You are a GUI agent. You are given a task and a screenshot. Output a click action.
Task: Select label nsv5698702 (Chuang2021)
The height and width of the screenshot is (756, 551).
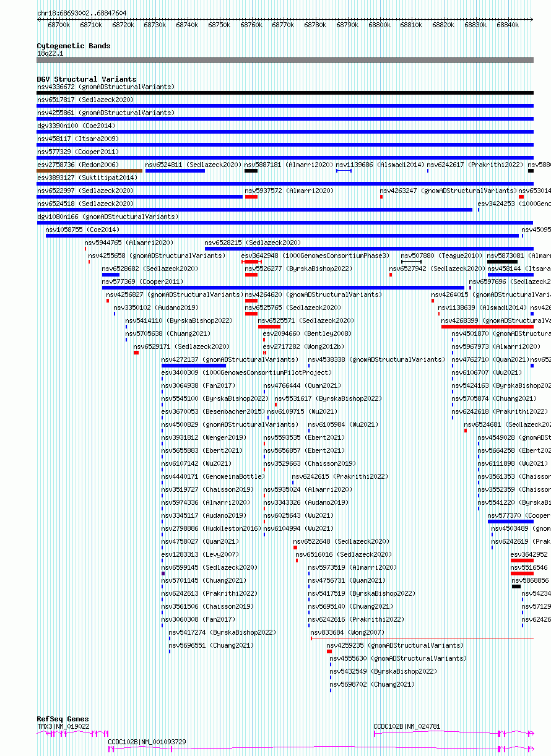373,684
